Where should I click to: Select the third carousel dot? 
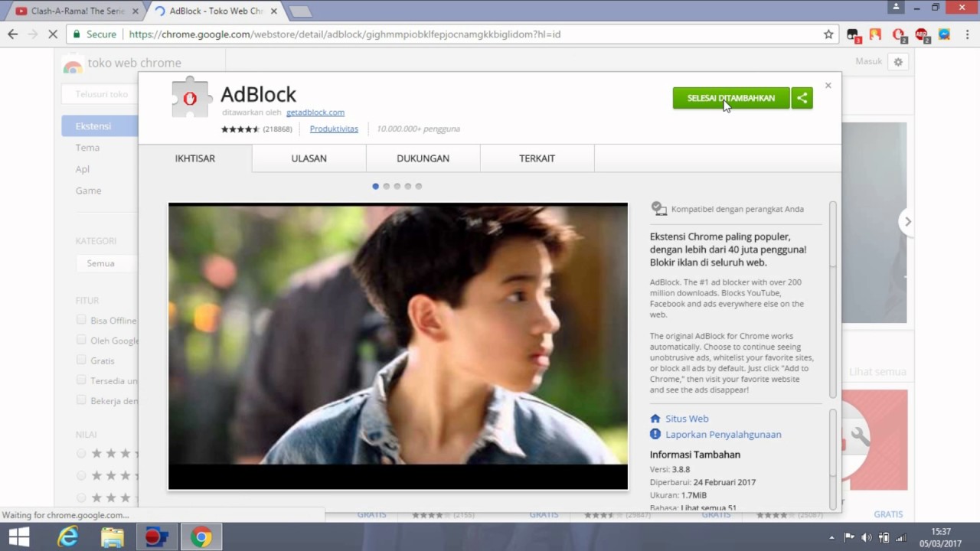click(x=397, y=186)
